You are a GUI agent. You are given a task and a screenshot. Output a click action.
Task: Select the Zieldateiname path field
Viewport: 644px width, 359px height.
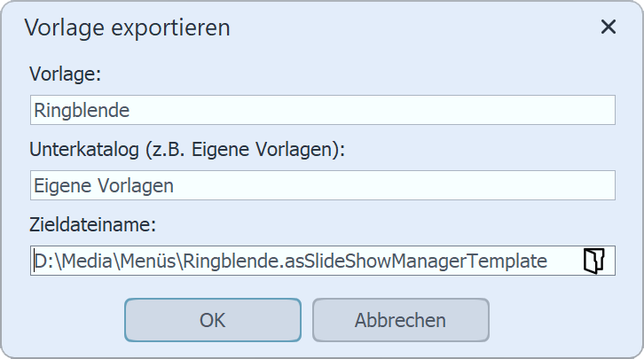coord(302,261)
